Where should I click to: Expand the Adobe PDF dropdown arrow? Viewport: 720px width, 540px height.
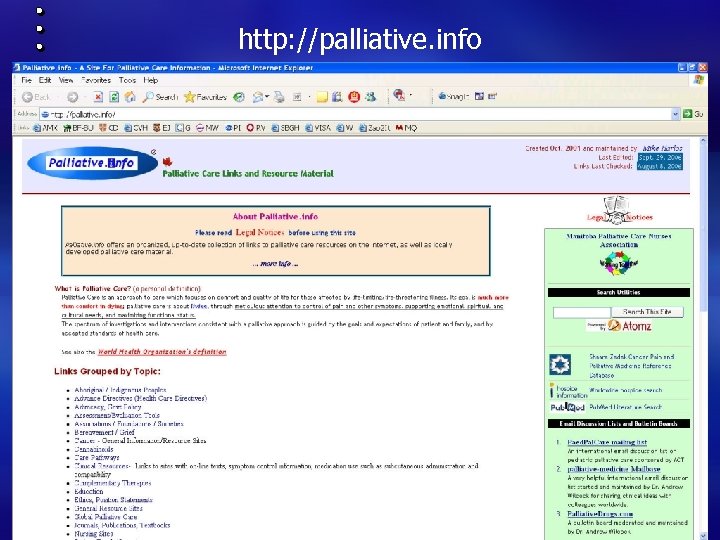(411, 96)
